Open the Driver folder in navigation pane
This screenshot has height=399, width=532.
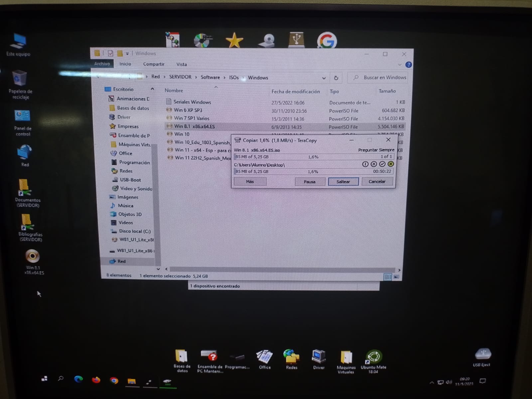click(x=124, y=117)
